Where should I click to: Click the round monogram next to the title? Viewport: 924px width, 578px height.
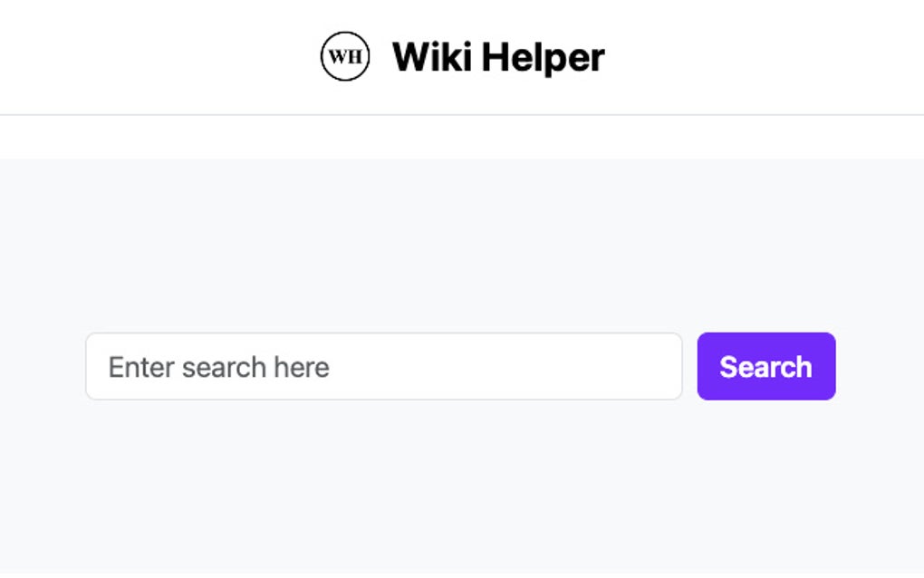[x=344, y=55]
